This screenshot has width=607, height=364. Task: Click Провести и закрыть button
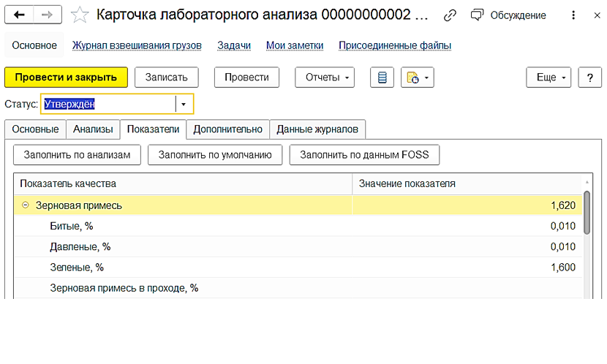point(67,77)
